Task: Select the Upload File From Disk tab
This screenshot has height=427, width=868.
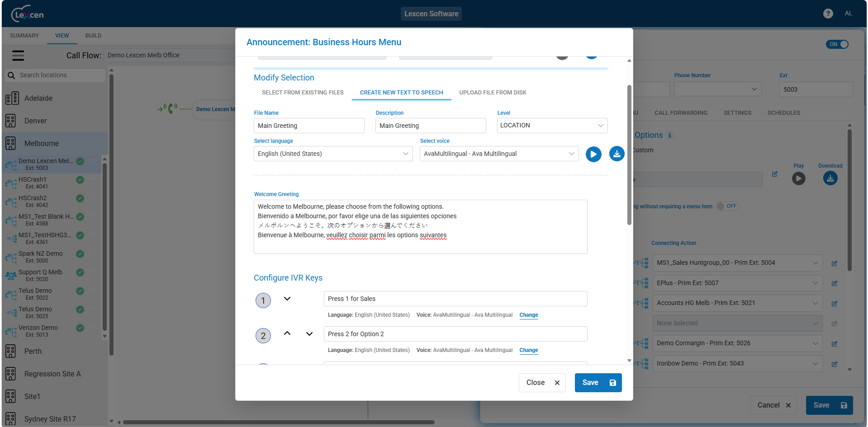Action: click(493, 93)
